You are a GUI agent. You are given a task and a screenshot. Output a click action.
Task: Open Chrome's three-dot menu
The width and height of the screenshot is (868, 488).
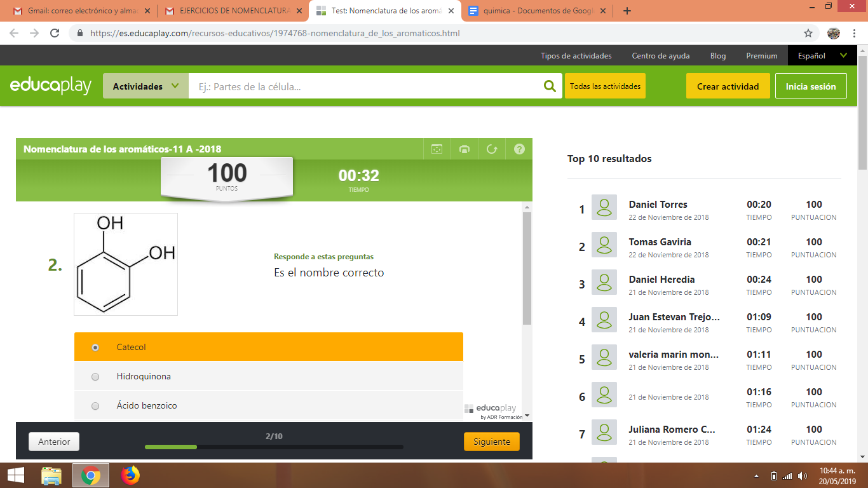[x=855, y=33]
